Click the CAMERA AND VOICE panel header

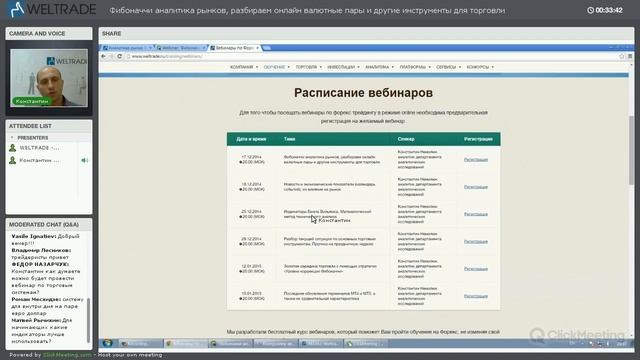49,33
